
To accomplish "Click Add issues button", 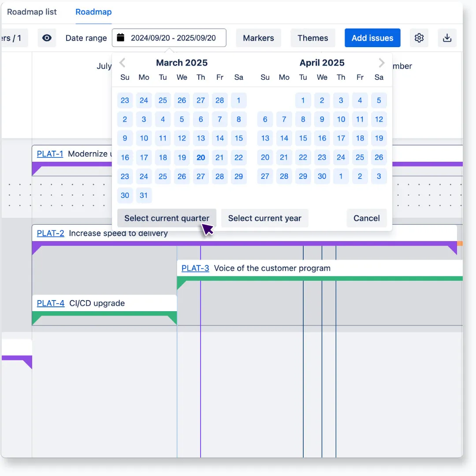I will point(372,38).
